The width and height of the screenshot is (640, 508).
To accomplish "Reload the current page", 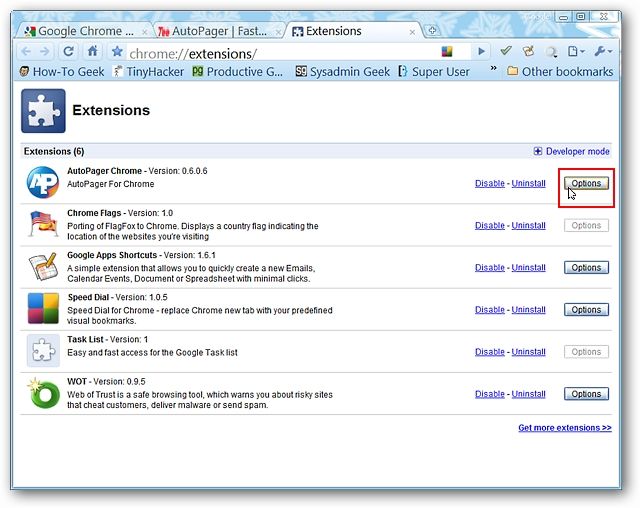I will (69, 52).
